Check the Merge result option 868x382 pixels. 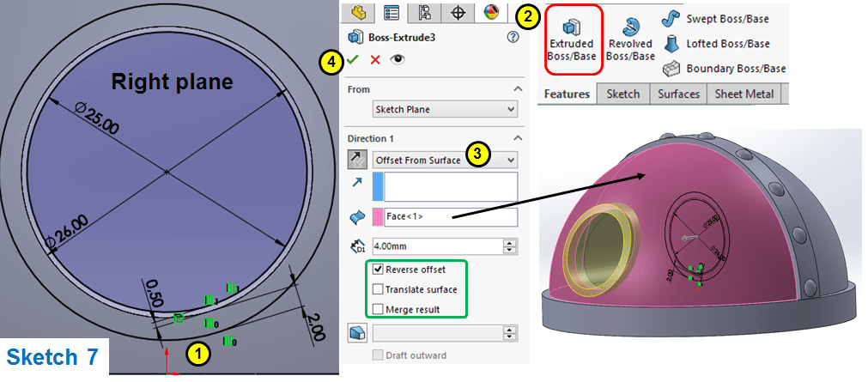(x=378, y=308)
